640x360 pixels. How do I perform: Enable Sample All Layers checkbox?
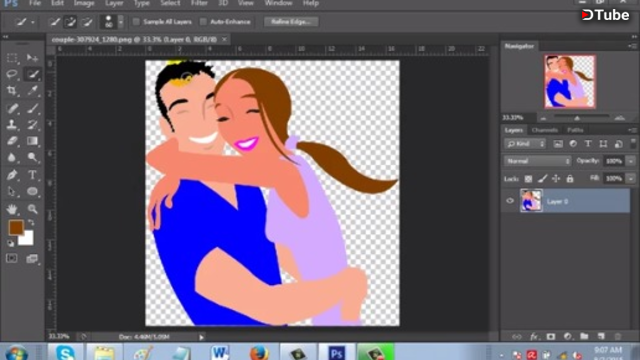(136, 22)
